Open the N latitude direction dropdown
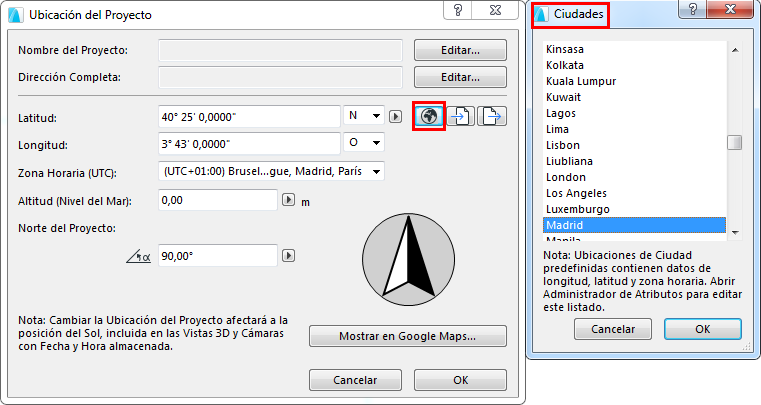The width and height of the screenshot is (761, 405). pyautogui.click(x=364, y=116)
